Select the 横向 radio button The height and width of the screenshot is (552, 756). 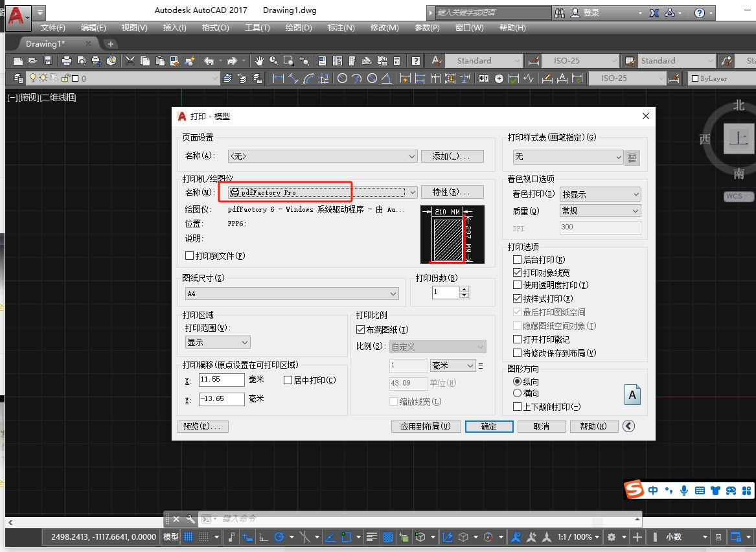click(518, 393)
